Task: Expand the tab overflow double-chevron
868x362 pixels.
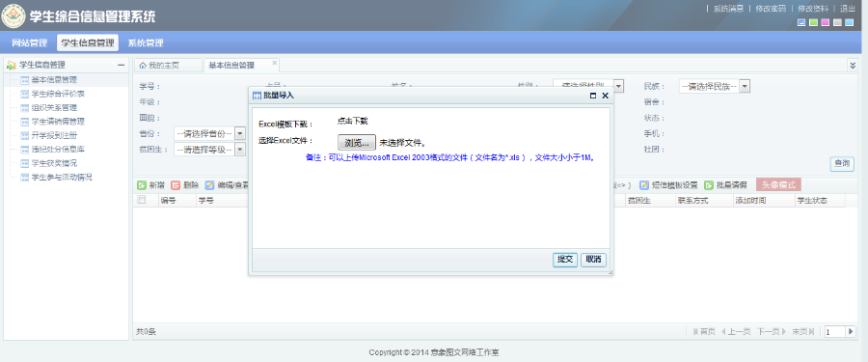Action: pyautogui.click(x=854, y=66)
